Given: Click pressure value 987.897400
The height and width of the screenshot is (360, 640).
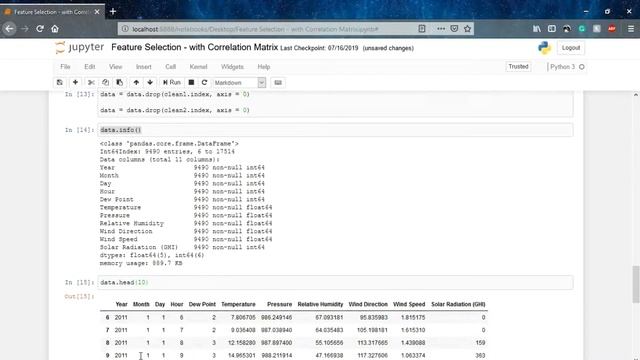Looking at the screenshot, I should [x=277, y=343].
